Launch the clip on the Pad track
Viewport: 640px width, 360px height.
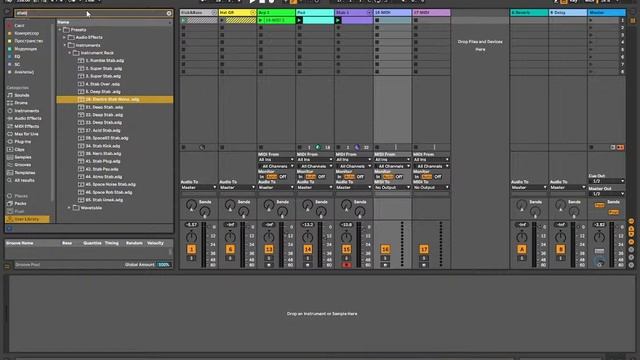300,20
